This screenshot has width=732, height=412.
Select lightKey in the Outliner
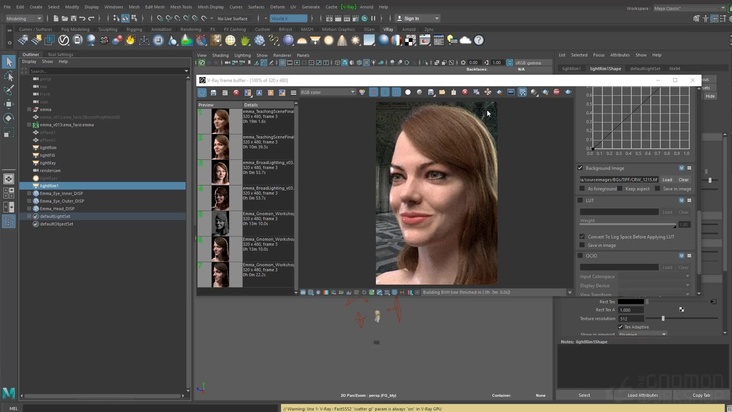point(48,163)
